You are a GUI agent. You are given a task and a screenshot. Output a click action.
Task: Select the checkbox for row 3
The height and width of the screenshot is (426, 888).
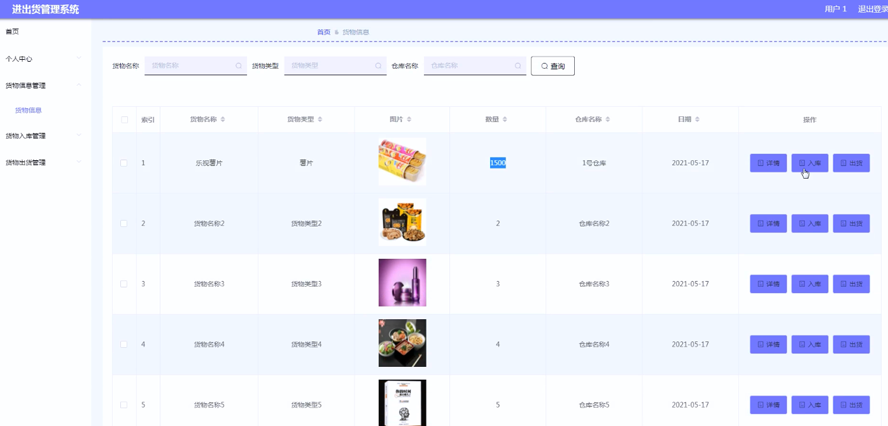pos(124,284)
